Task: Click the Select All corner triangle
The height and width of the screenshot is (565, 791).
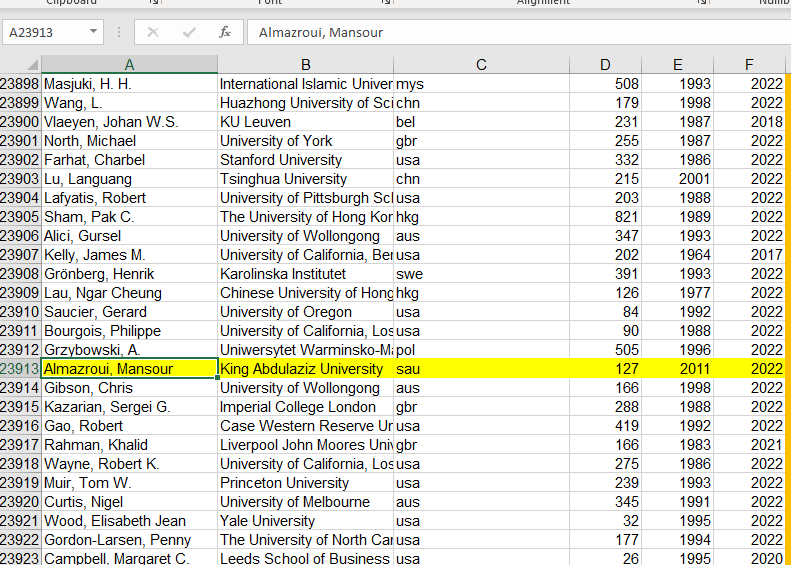Action: [32, 65]
